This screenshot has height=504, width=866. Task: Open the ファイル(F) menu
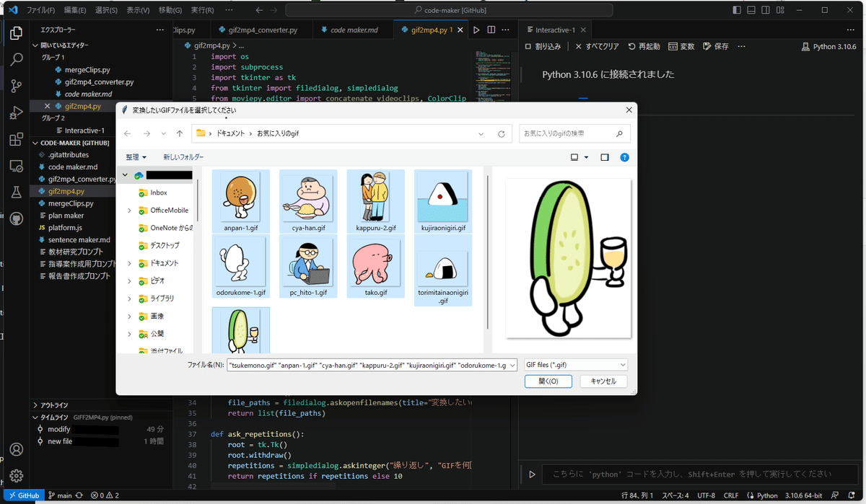(x=41, y=10)
